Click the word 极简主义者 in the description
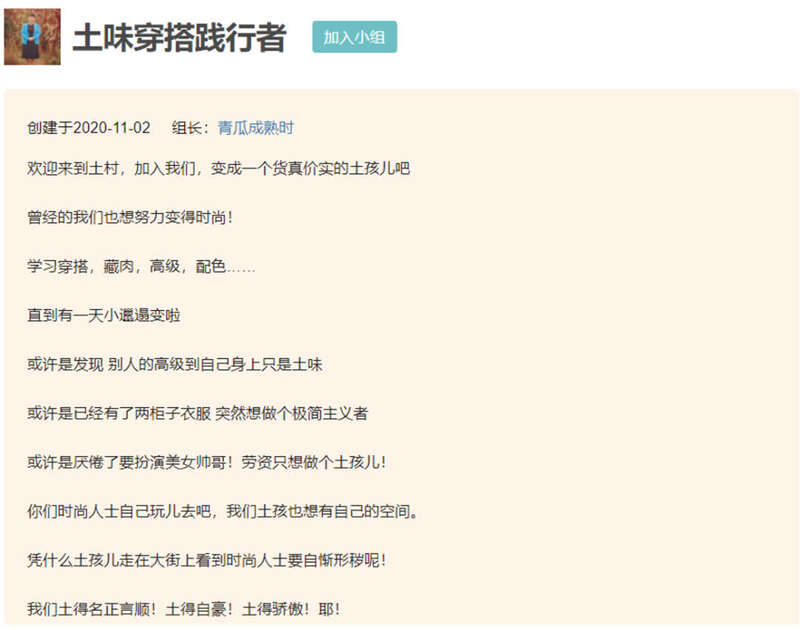The width and height of the screenshot is (800, 630). tap(339, 413)
